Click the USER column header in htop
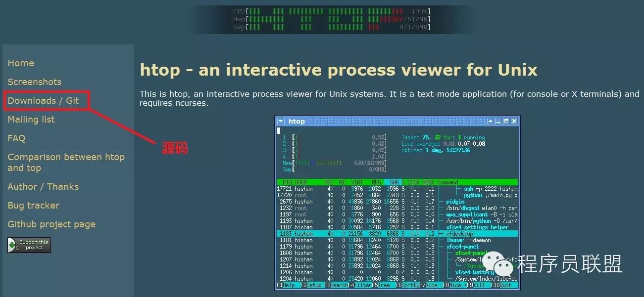 click(301, 182)
